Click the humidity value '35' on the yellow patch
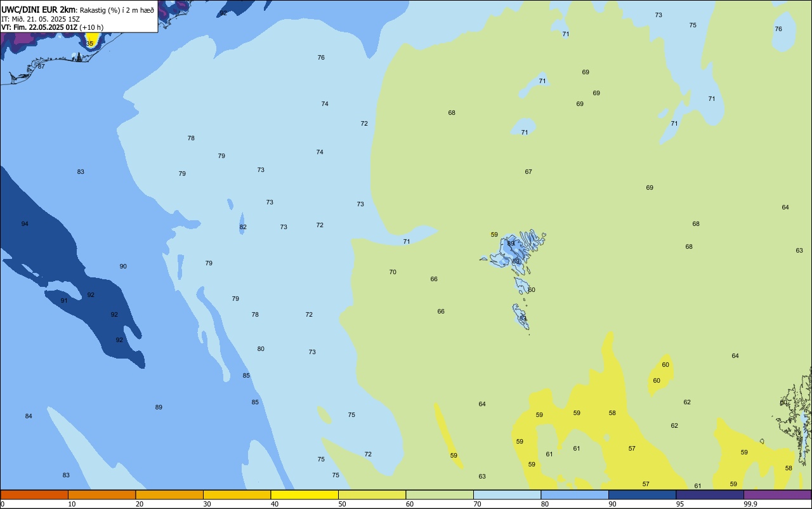 pos(89,44)
